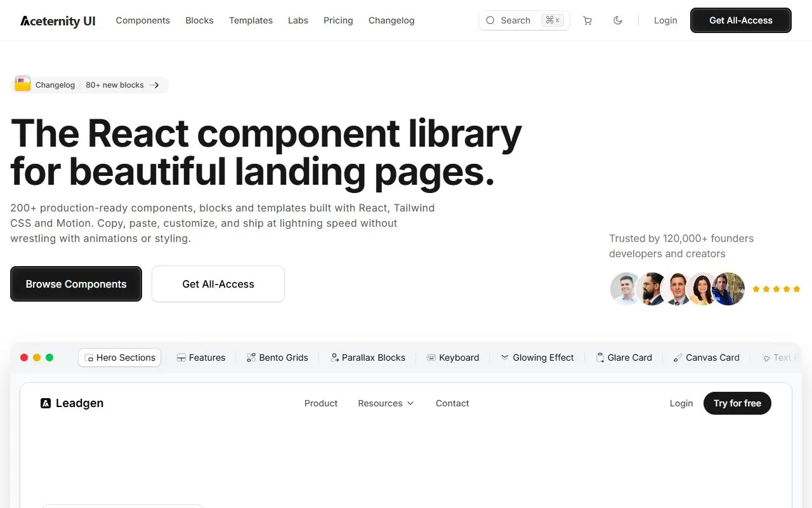Go to Templates in navigation
This screenshot has width=812, height=508.
251,20
